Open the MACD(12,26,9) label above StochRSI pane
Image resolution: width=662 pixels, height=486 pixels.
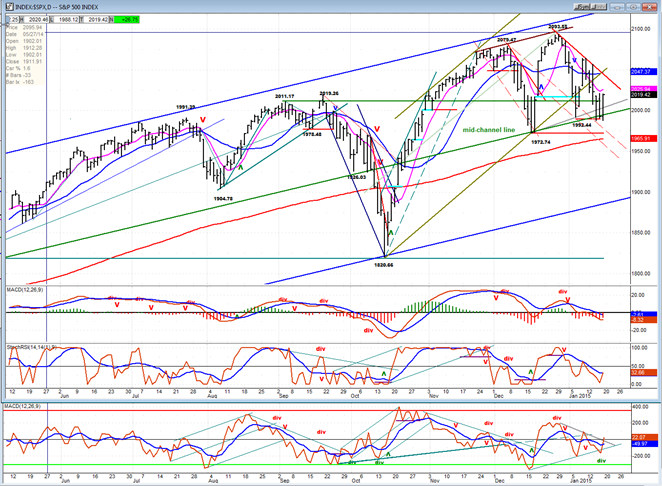point(24,290)
